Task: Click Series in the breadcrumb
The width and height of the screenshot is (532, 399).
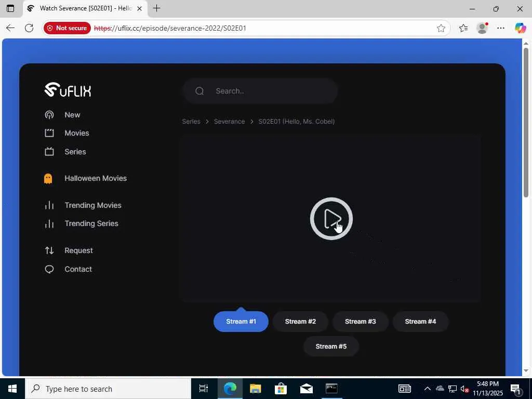Action: 191,122
